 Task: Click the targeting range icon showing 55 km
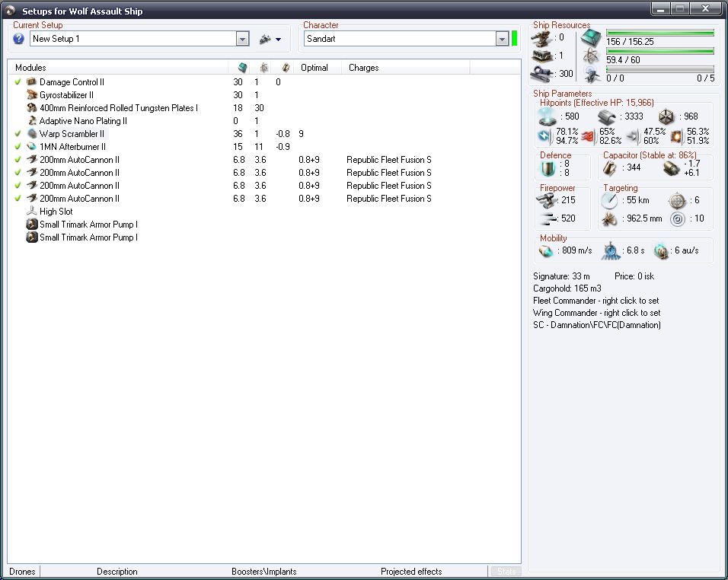click(x=609, y=200)
